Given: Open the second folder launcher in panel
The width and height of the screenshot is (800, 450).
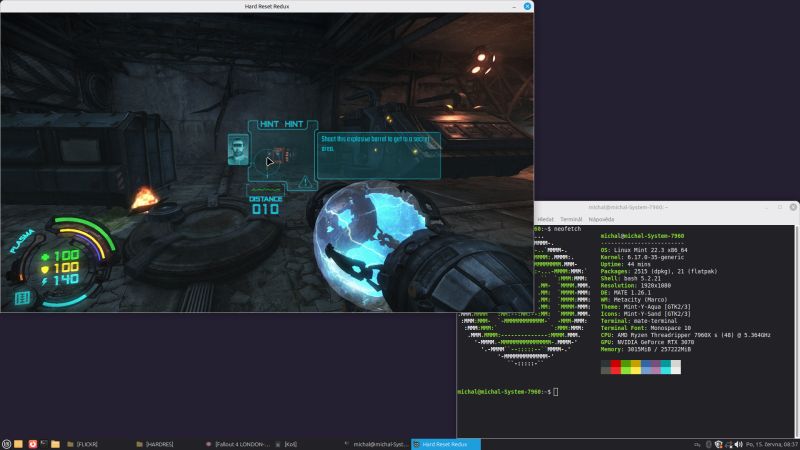Looking at the screenshot, I should tap(56, 444).
